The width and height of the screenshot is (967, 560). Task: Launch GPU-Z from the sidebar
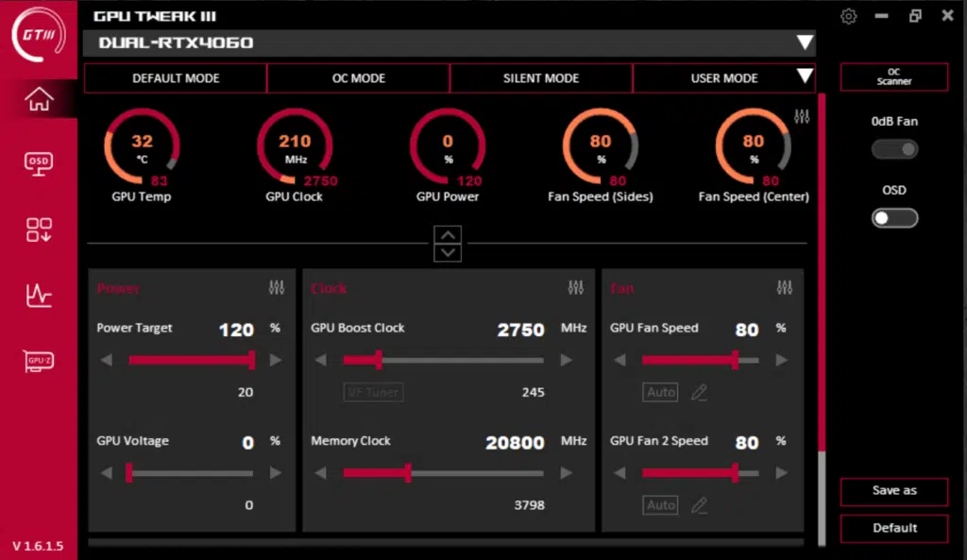pos(38,361)
